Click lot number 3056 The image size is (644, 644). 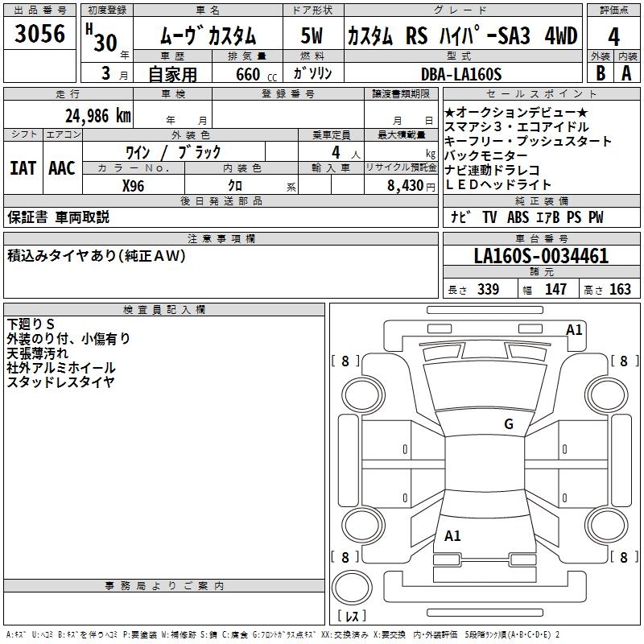tap(39, 34)
